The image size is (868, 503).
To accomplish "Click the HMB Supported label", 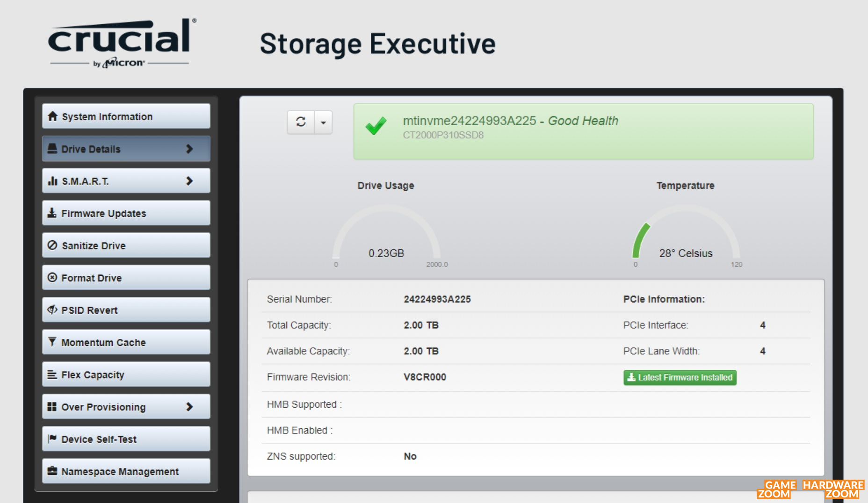I will (x=304, y=404).
